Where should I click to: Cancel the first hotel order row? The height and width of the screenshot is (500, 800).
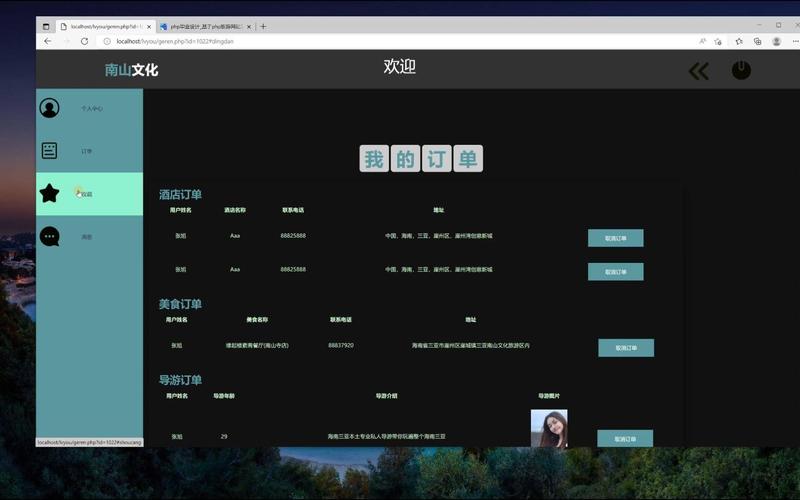coord(616,238)
